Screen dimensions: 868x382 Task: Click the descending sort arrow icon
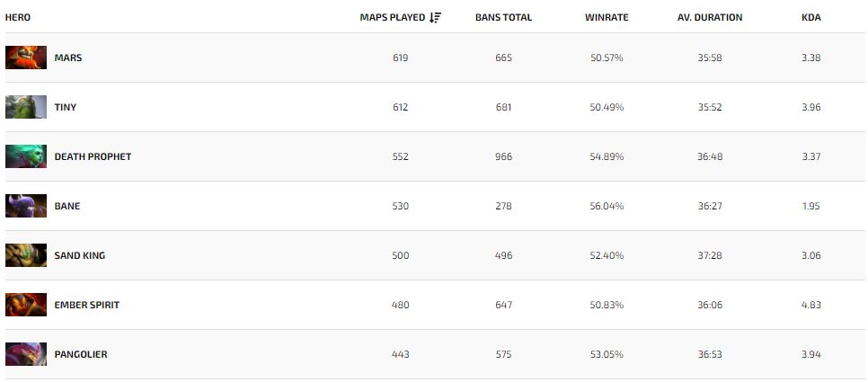(436, 17)
